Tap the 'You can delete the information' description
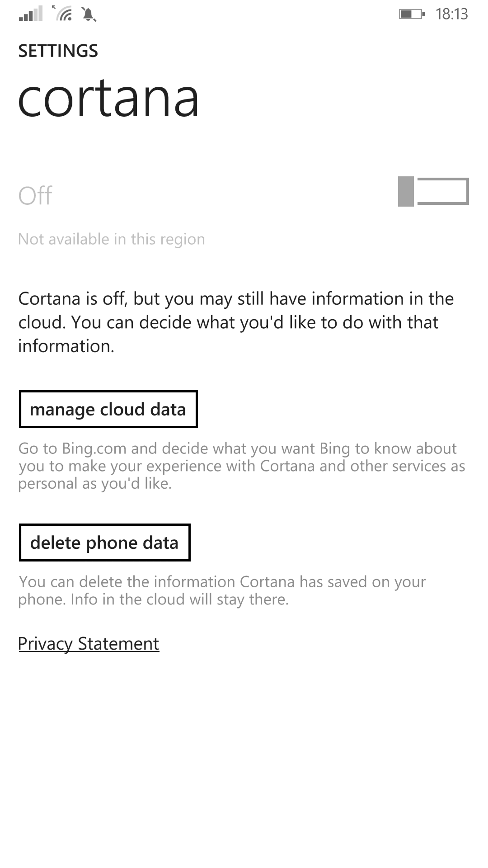The width and height of the screenshot is (488, 868). click(x=222, y=590)
